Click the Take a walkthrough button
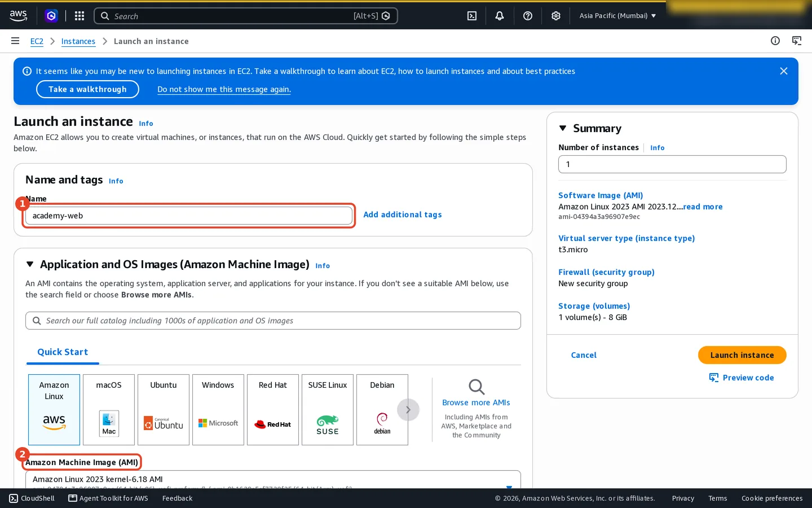Screen dimensions: 812x508 click(x=87, y=89)
